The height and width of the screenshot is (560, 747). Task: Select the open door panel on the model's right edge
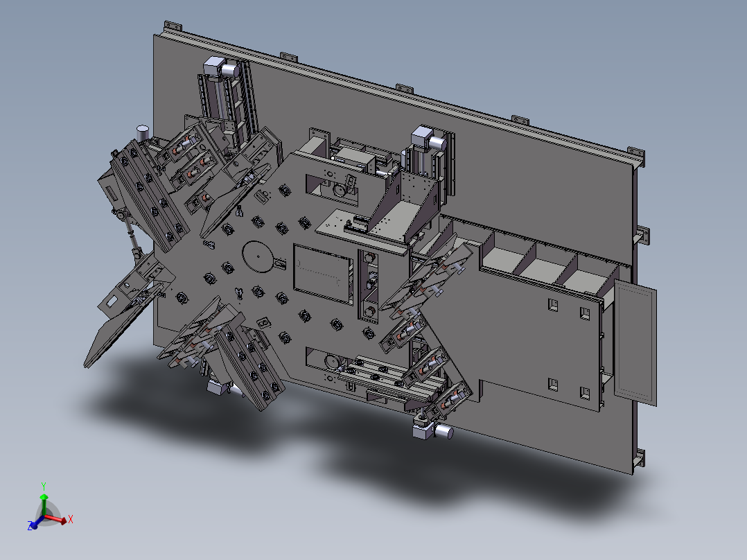tap(635, 342)
